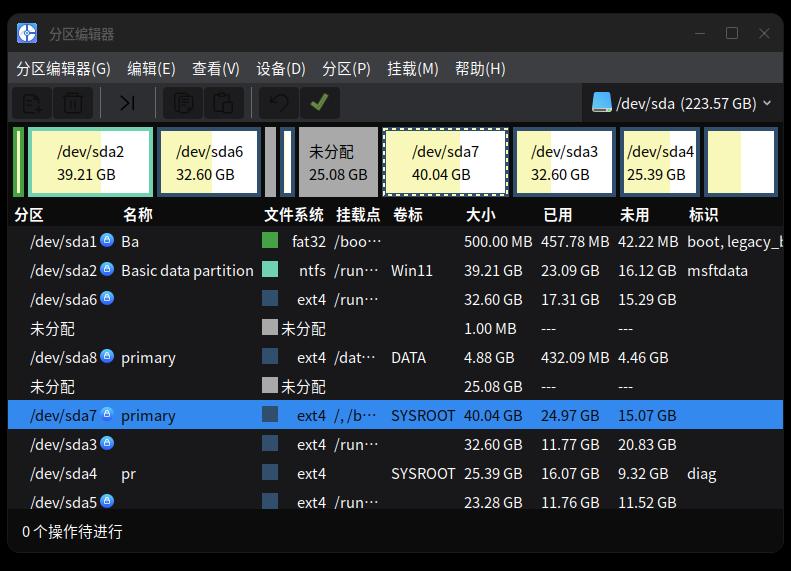
Task: Open the 设备(D) menu
Action: click(x=281, y=69)
